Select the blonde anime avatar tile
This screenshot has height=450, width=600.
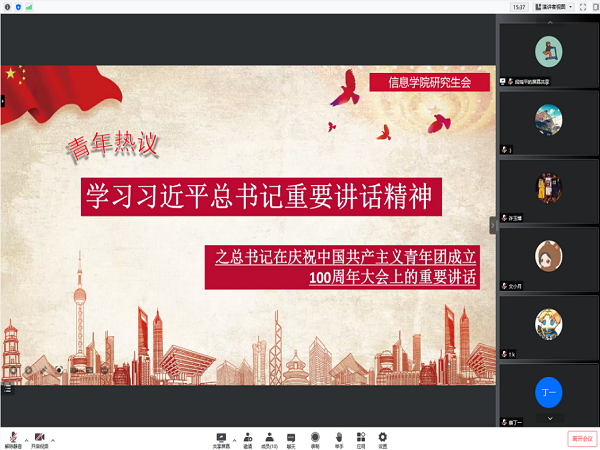549,328
